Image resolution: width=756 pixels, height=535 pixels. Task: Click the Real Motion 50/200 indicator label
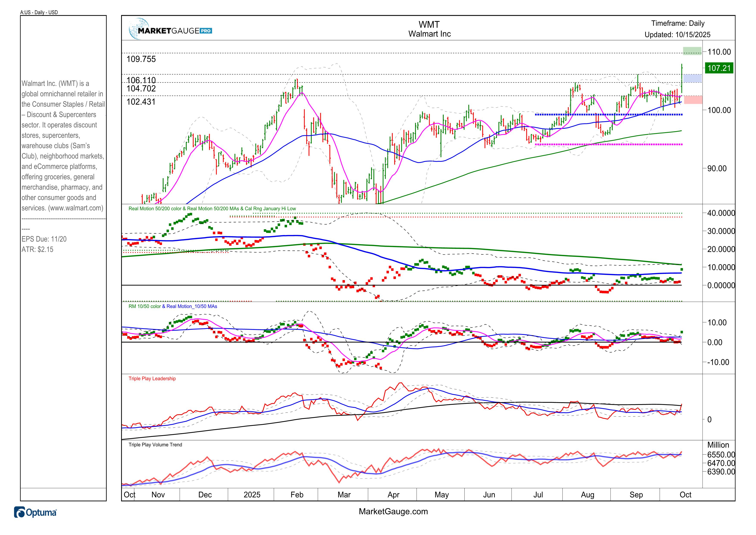coord(212,209)
